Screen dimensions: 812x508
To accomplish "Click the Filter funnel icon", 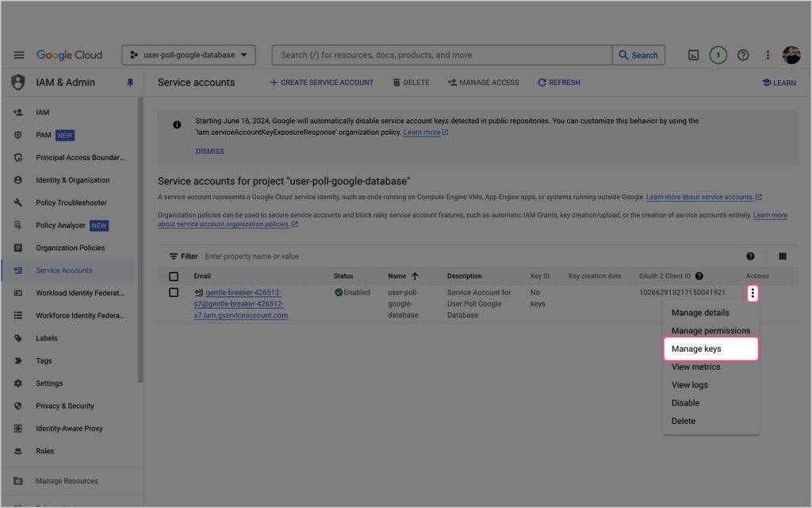I will pos(174,256).
